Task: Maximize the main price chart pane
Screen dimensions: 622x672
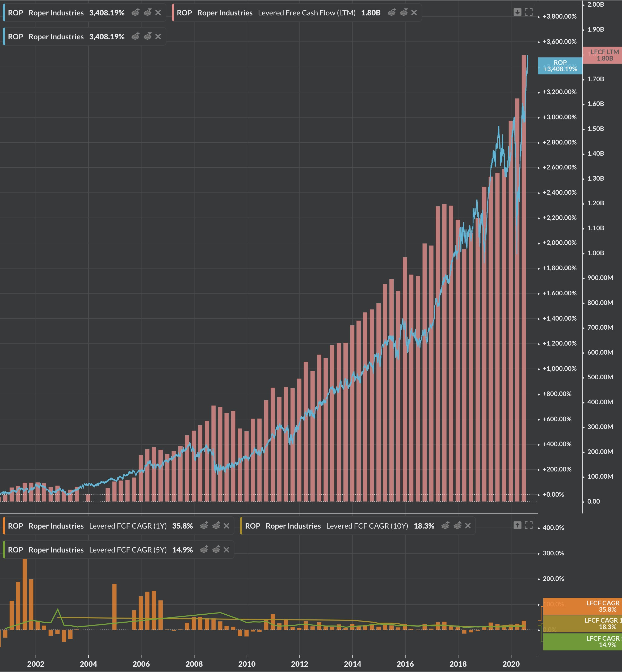Action: pyautogui.click(x=529, y=12)
